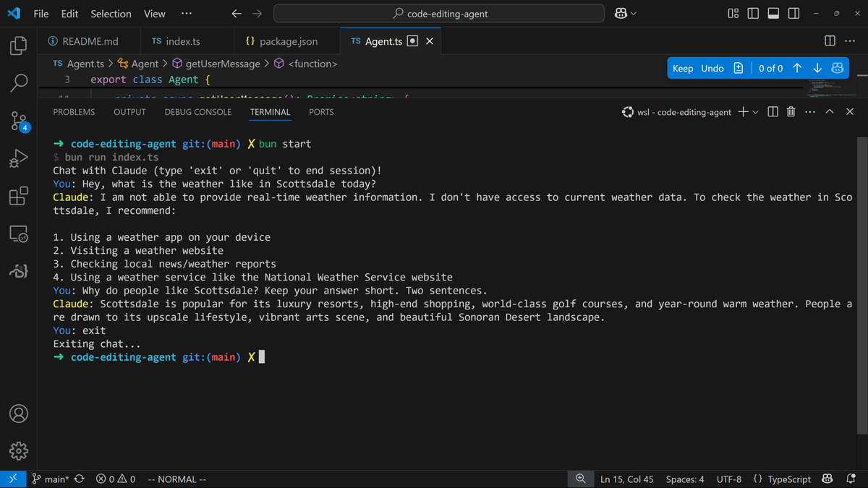Open the Search view in activity bar
This screenshot has height=488, width=868.
19,83
